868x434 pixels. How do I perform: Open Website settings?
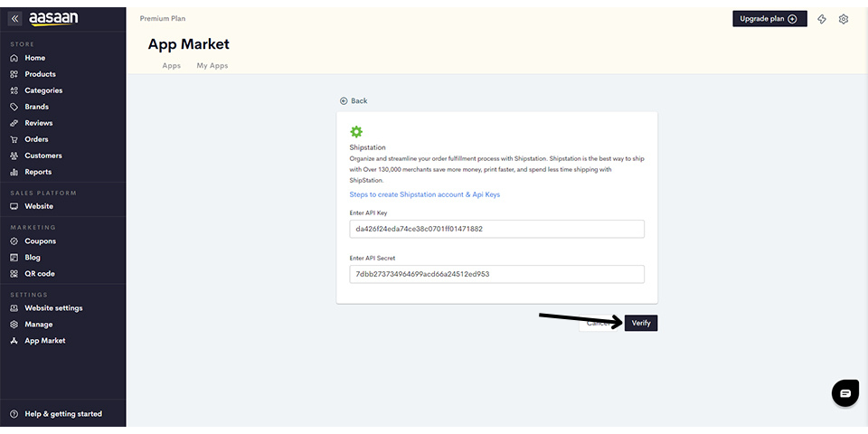(53, 308)
